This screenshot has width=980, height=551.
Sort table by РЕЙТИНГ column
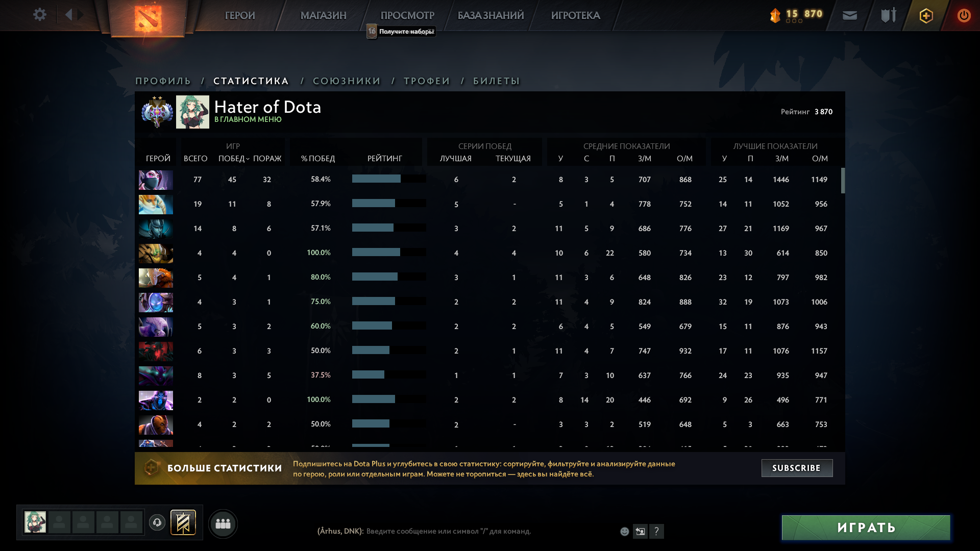385,159
